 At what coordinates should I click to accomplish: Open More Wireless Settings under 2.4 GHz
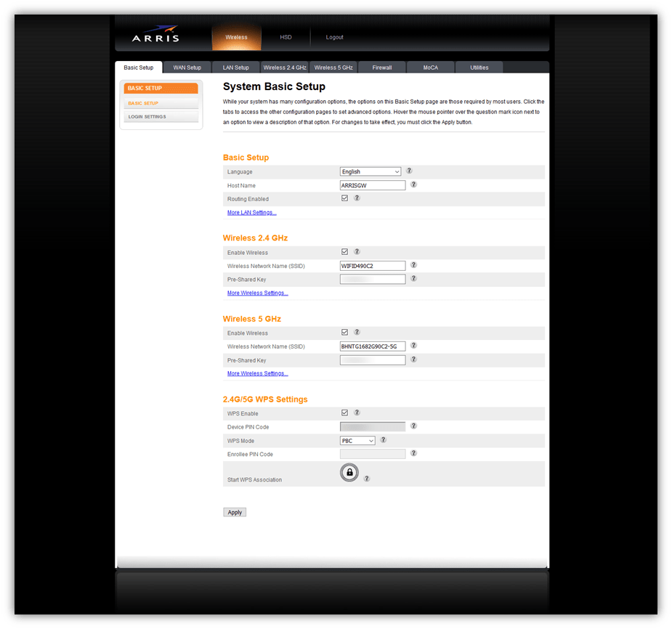[258, 293]
